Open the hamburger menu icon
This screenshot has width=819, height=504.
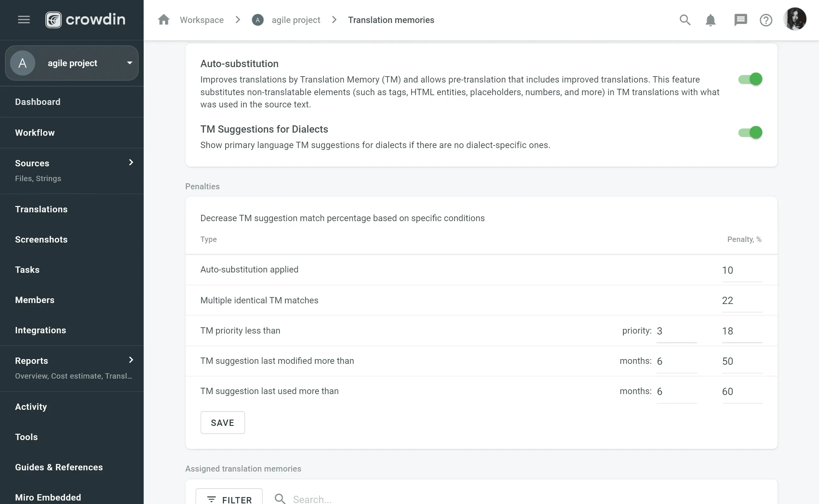click(x=24, y=20)
